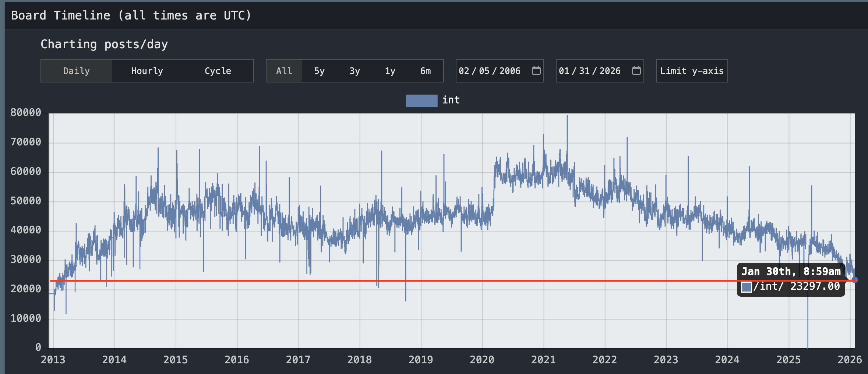Click the 2019 x-axis label
This screenshot has height=374, width=868.
coord(421,360)
